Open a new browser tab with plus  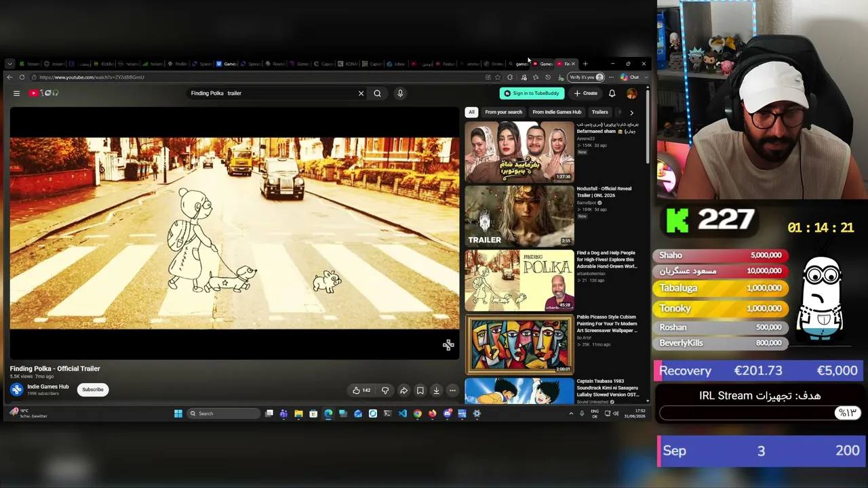click(585, 64)
